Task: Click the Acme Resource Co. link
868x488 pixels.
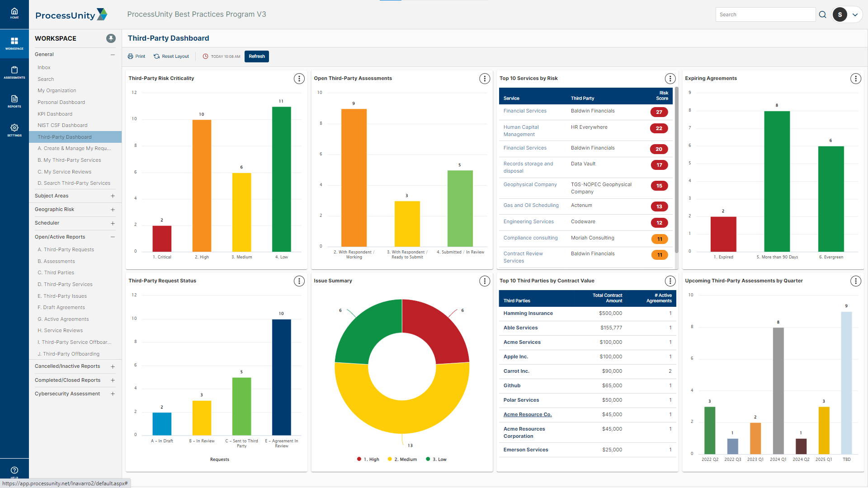Action: (528, 414)
